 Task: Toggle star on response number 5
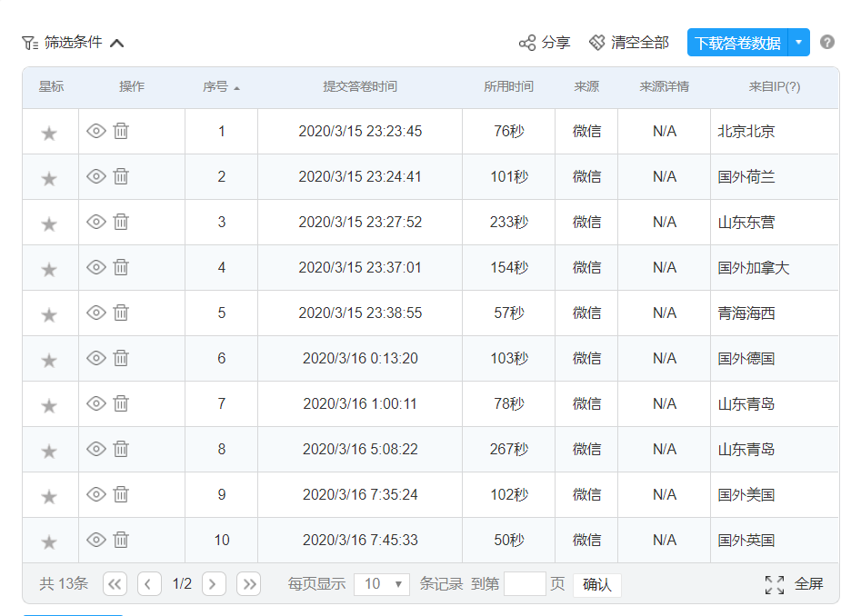point(49,314)
